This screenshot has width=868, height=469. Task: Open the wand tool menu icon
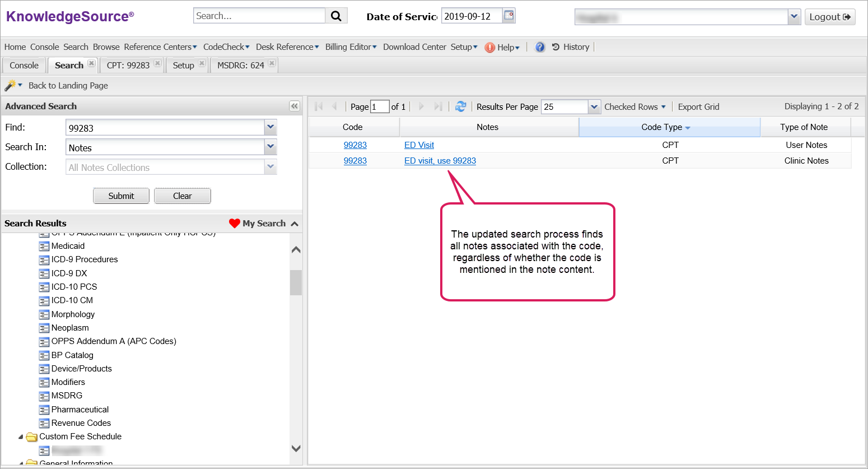[x=12, y=86]
